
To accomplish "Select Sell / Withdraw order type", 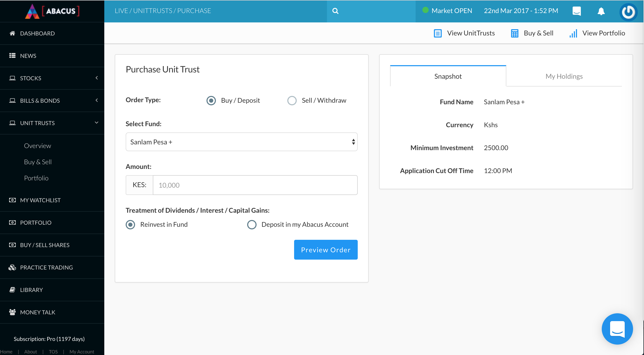I will [x=291, y=100].
